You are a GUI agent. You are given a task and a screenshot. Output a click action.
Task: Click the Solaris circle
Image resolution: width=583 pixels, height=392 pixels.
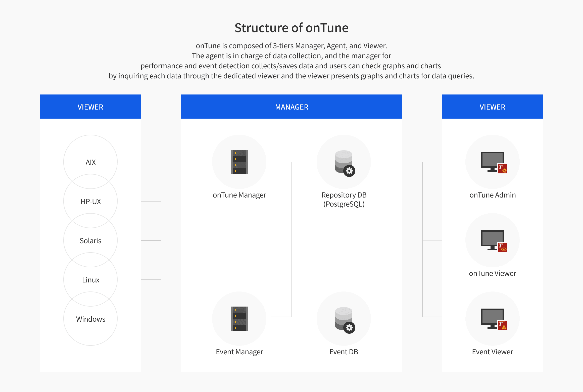(x=90, y=240)
